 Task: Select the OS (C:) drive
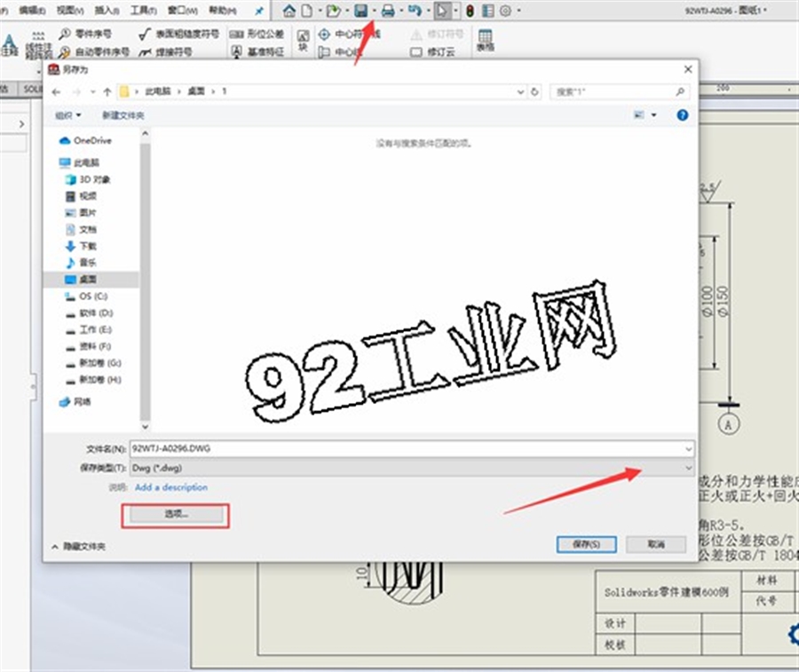click(86, 296)
